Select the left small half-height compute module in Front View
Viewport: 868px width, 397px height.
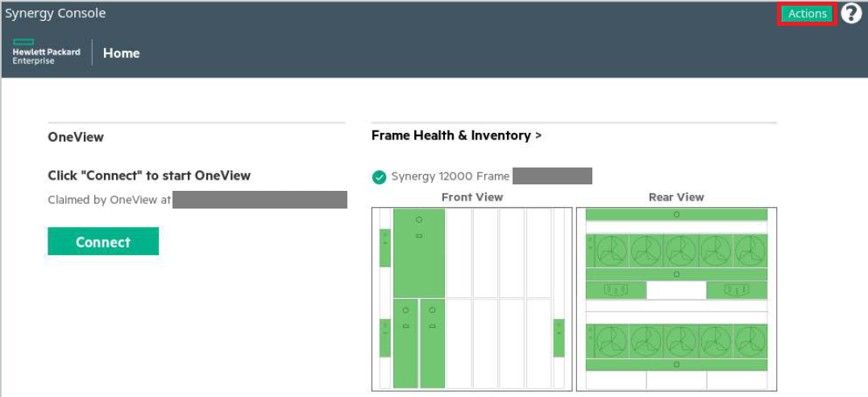coord(405,343)
